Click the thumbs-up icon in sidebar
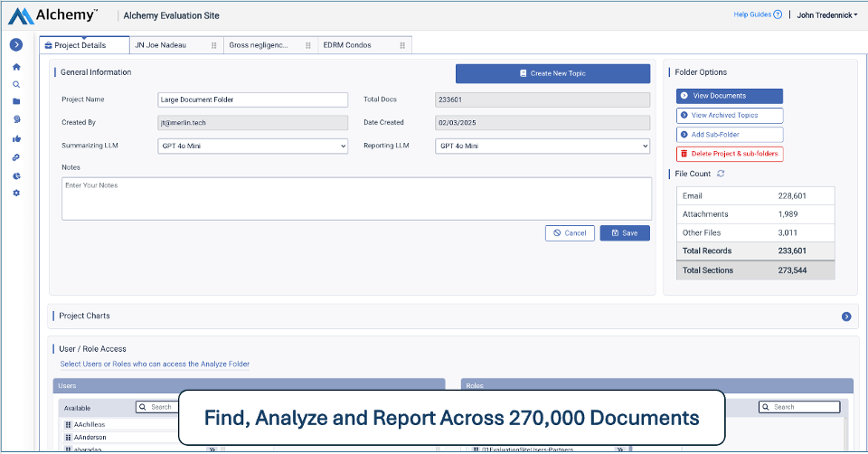This screenshot has width=868, height=454. click(16, 138)
